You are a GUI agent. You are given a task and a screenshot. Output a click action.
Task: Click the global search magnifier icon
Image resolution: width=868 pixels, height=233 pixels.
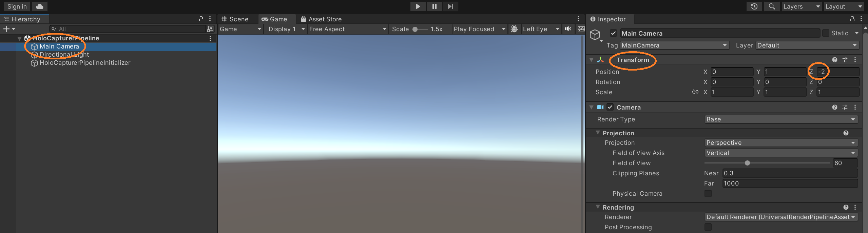772,6
